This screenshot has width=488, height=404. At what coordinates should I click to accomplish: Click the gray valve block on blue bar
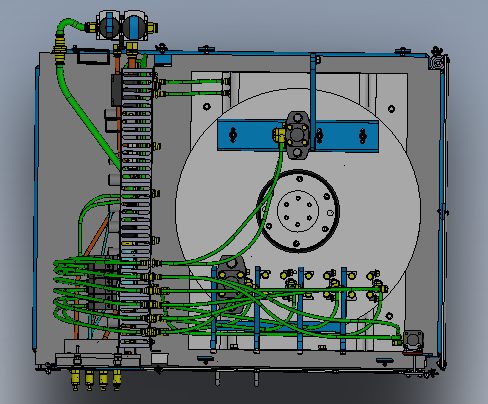click(298, 135)
